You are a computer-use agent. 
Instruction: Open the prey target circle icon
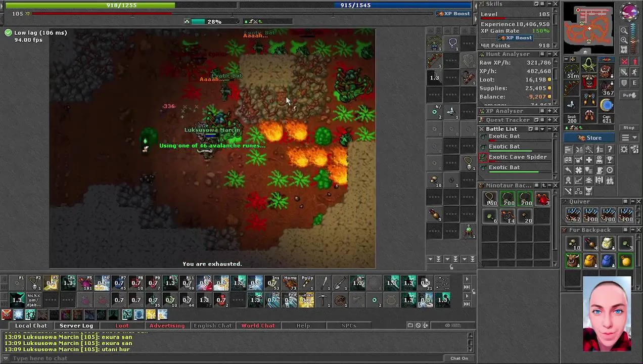pyautogui.click(x=610, y=170)
